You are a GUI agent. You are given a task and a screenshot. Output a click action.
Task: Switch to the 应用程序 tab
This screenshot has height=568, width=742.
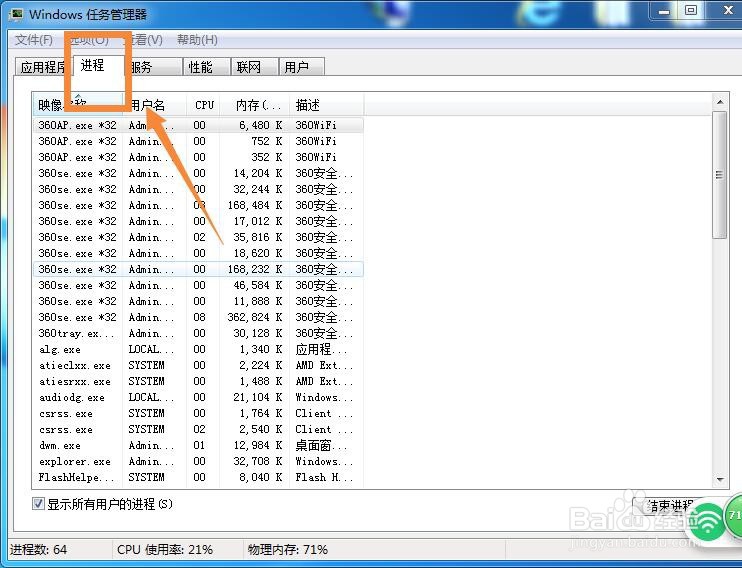[44, 67]
